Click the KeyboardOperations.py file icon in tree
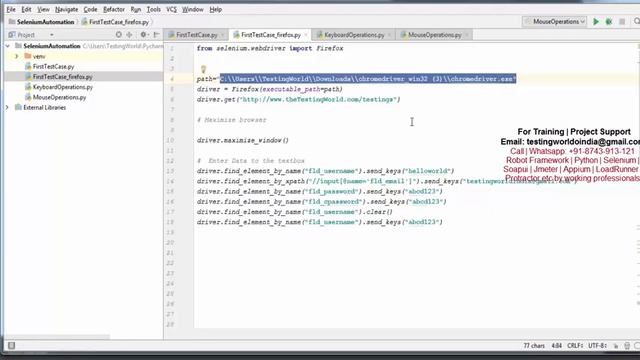The image size is (640, 360). click(28, 87)
